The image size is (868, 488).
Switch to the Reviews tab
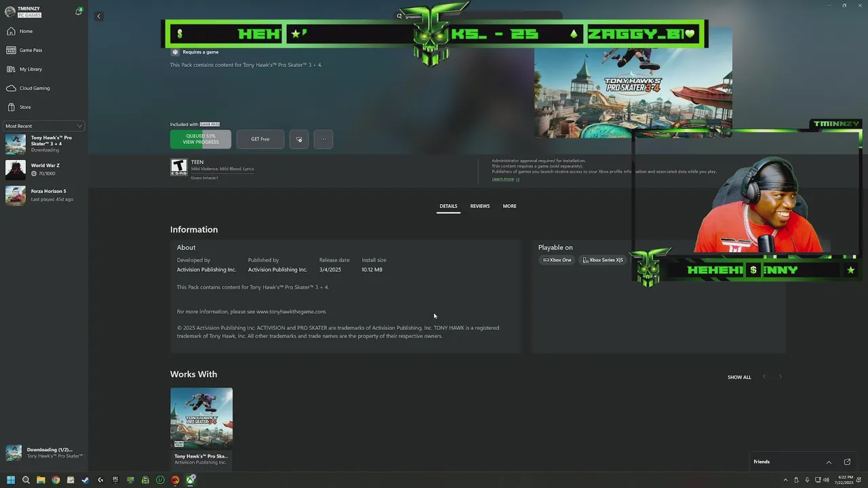click(480, 206)
